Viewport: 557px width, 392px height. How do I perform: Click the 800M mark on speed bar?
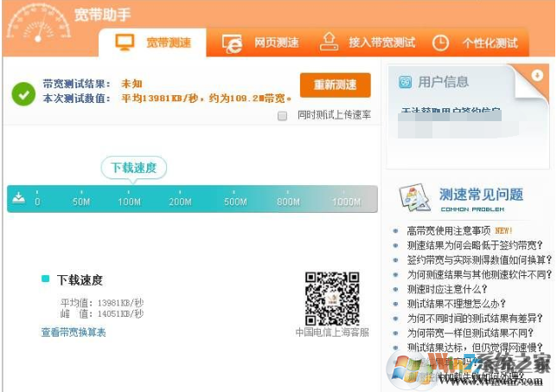click(x=288, y=202)
